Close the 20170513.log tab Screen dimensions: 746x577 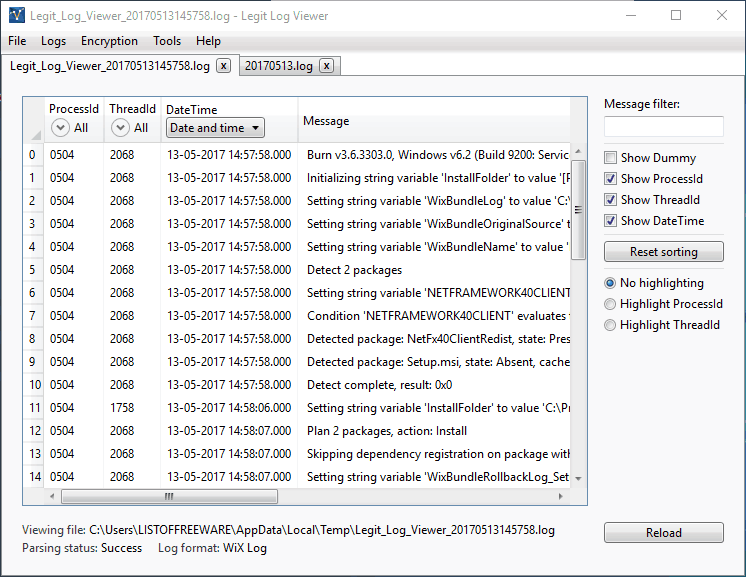[x=326, y=66]
